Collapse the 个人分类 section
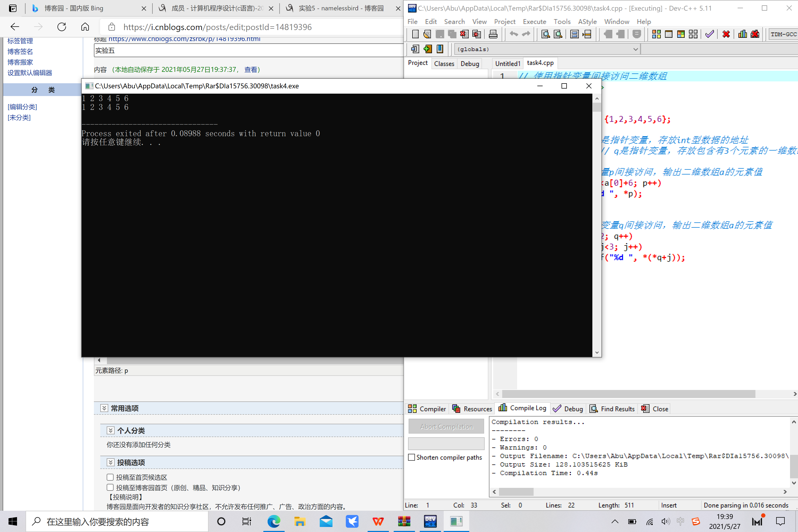798x532 pixels. click(x=111, y=431)
